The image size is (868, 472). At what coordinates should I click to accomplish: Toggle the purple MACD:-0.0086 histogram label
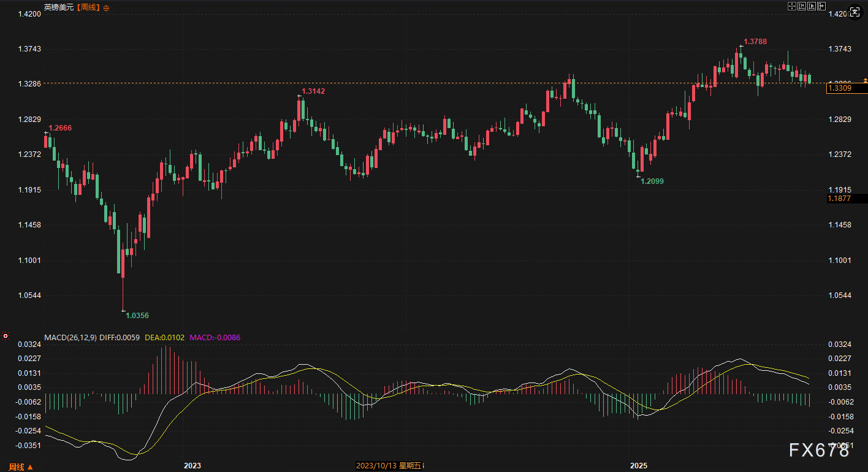pyautogui.click(x=216, y=338)
